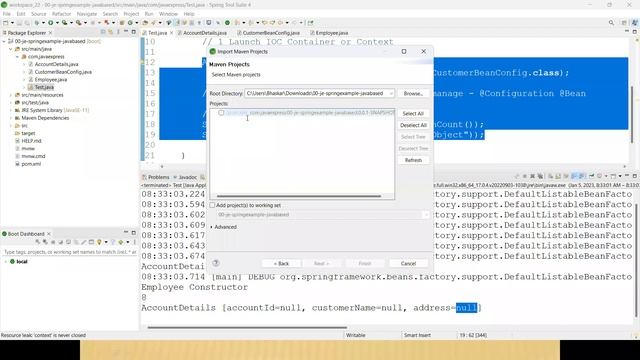Click the Boot Dashboard start icon
The height and width of the screenshot is (360, 640).
point(38,242)
